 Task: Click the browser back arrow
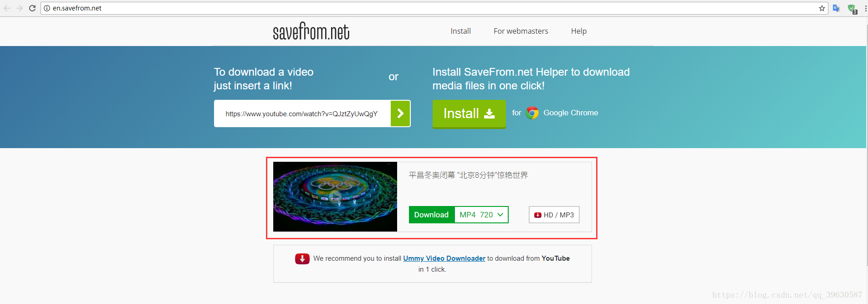click(7, 8)
